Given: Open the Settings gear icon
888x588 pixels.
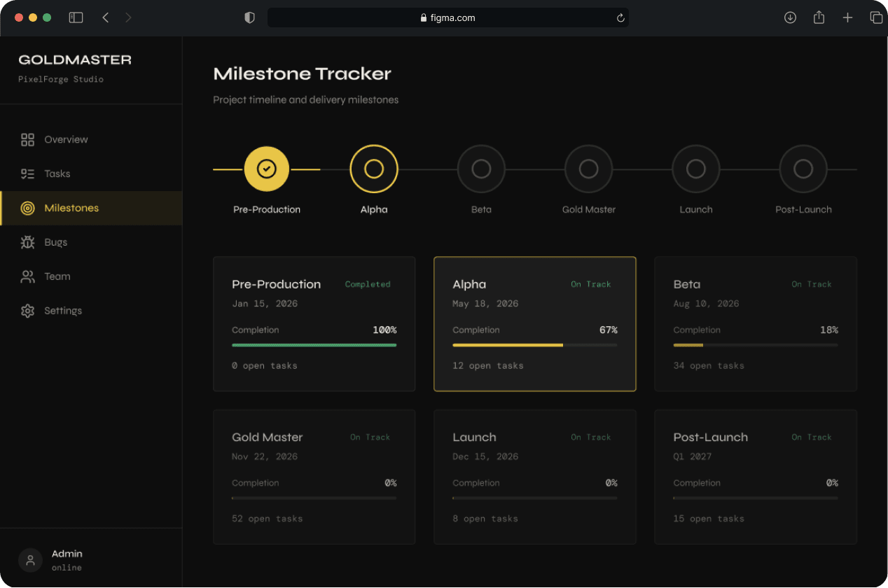Looking at the screenshot, I should click(27, 310).
